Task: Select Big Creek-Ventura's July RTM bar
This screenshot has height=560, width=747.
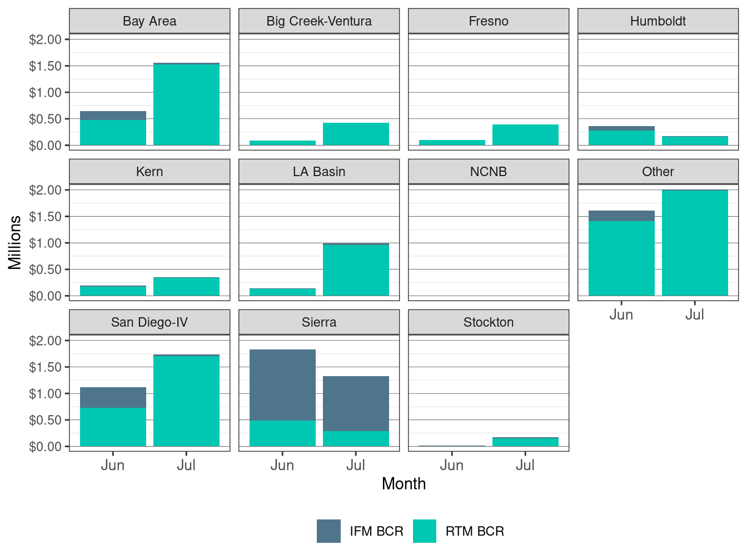Action: click(356, 134)
